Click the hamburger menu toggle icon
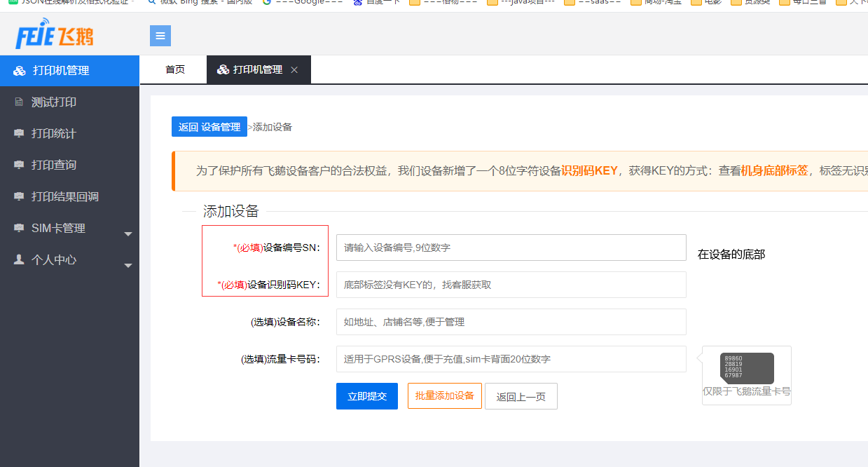This screenshot has height=467, width=868. (160, 36)
